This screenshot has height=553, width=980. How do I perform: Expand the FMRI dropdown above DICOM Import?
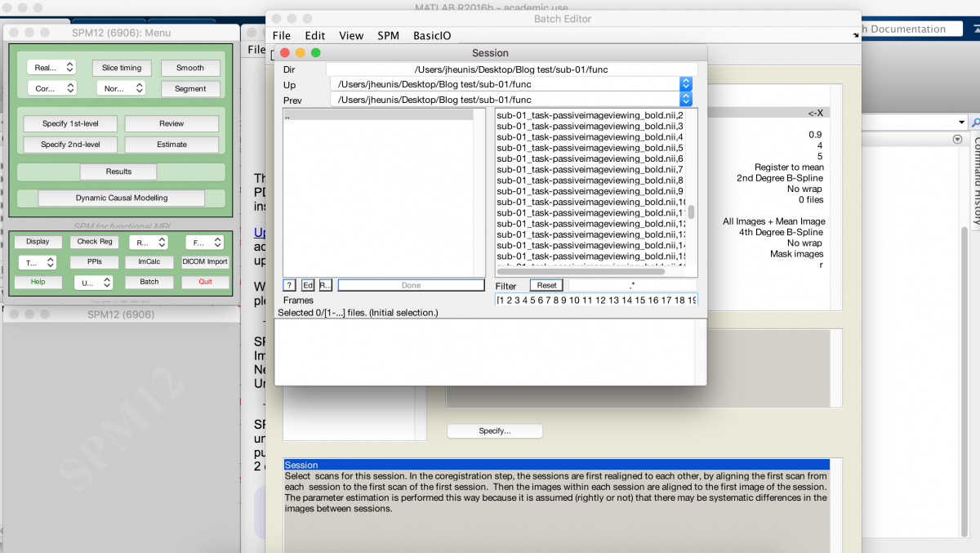[204, 242]
